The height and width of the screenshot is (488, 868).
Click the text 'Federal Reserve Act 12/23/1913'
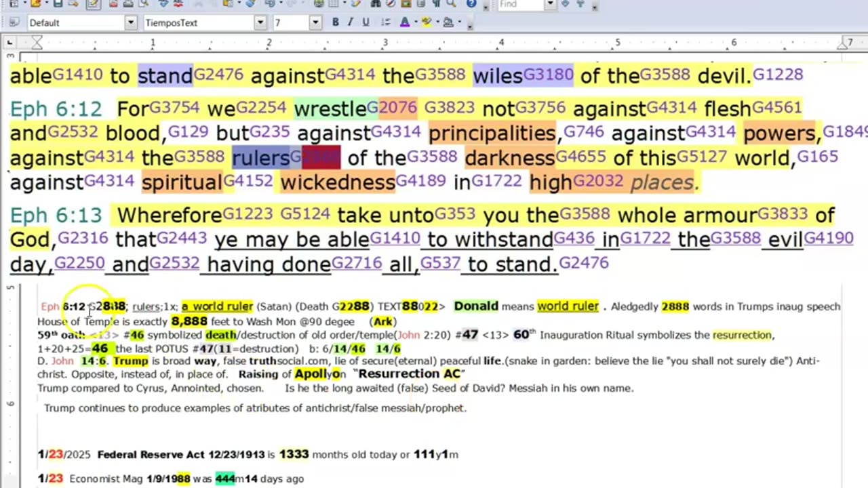(180, 455)
